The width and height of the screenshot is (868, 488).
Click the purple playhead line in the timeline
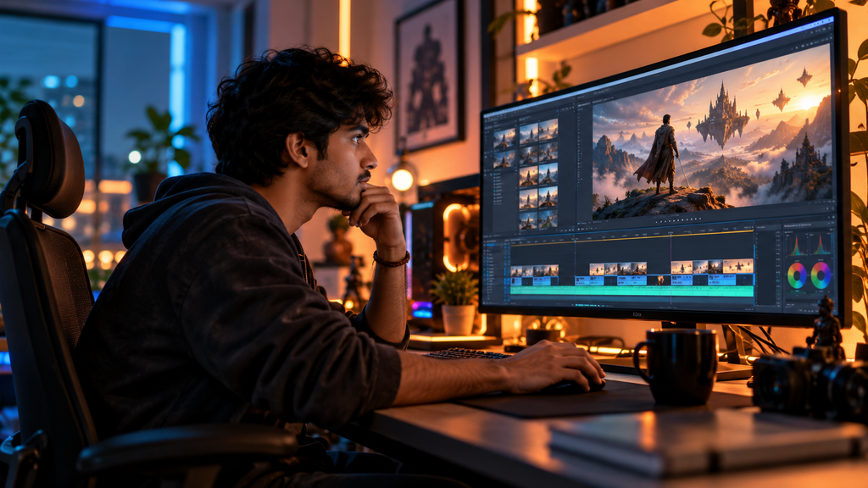tap(671, 269)
